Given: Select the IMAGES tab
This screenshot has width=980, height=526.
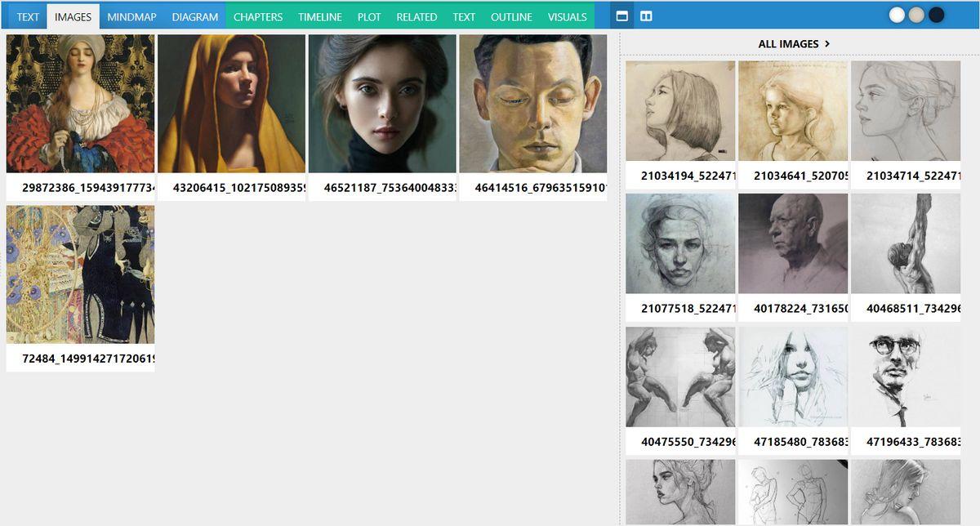Looking at the screenshot, I should point(73,16).
